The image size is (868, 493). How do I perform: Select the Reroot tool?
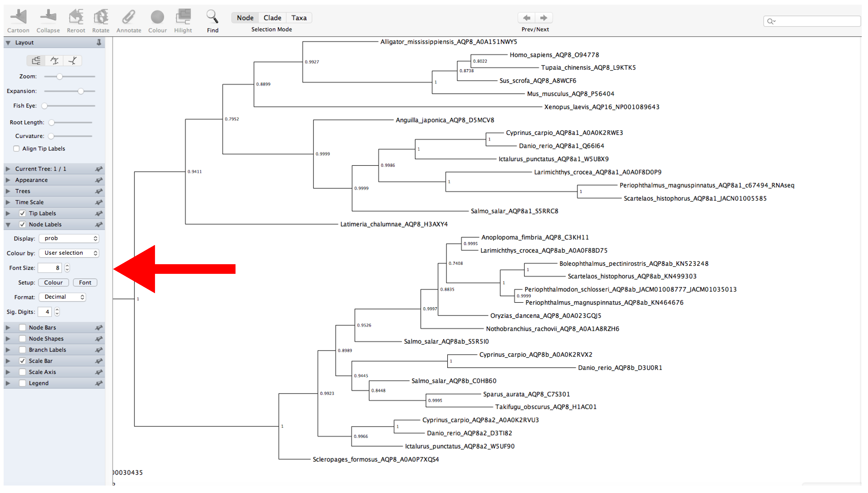76,17
